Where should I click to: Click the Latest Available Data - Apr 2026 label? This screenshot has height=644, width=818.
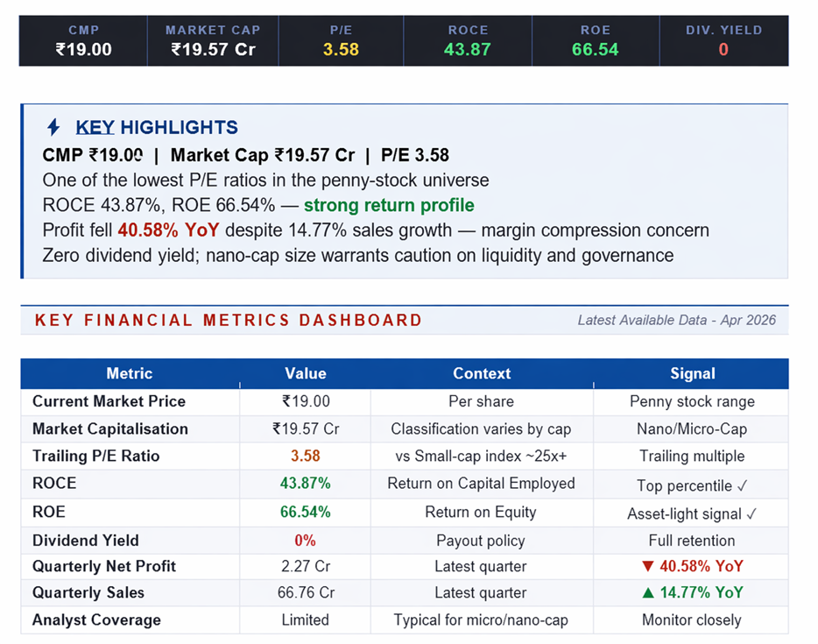[x=676, y=320]
